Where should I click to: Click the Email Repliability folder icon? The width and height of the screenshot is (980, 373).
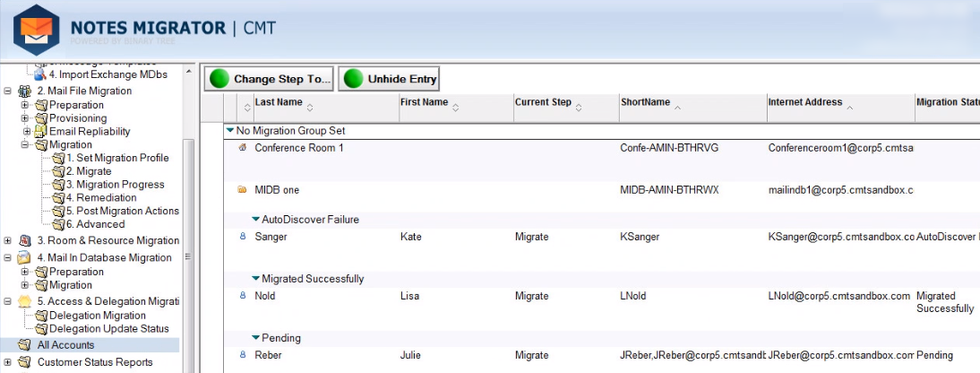[40, 132]
